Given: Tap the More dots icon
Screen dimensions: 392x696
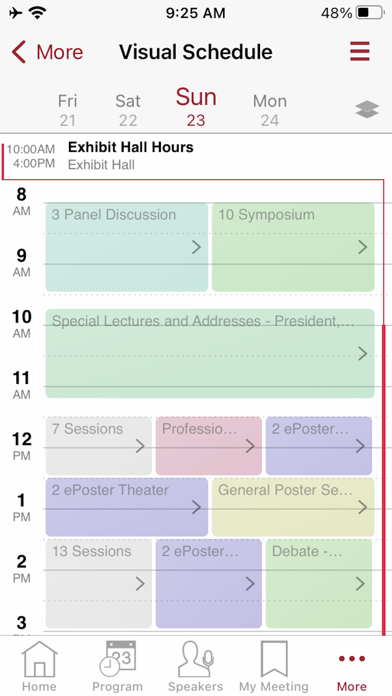Looking at the screenshot, I should pos(352,659).
